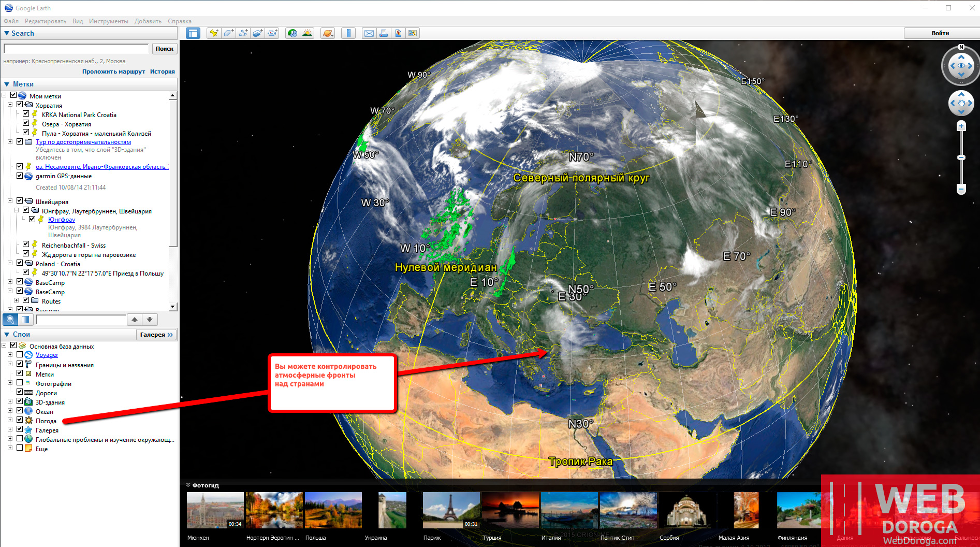Open the Справка menu
This screenshot has width=980, height=547.
point(180,21)
